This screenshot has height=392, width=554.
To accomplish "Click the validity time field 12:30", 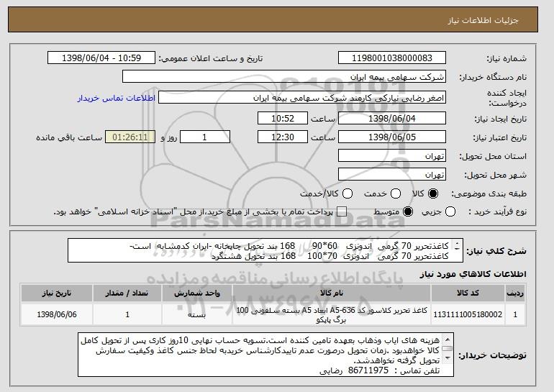I will (283, 137).
